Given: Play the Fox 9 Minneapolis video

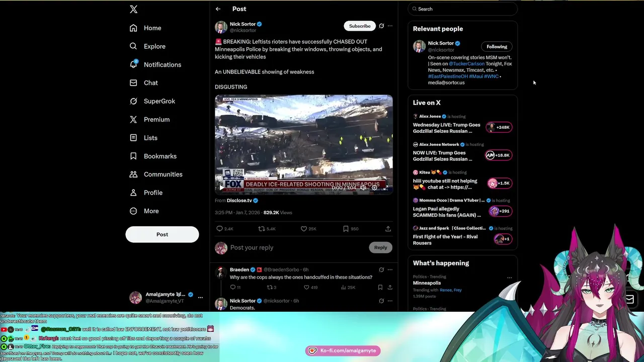Looking at the screenshot, I should (x=221, y=188).
